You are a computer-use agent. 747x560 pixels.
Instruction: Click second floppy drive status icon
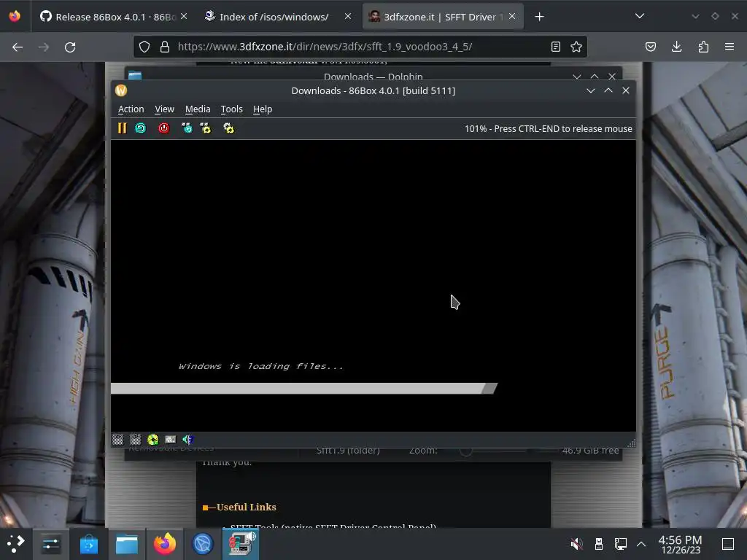(135, 439)
